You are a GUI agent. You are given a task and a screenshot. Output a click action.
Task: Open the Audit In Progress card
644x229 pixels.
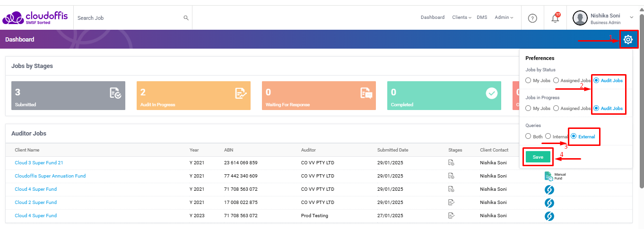click(193, 96)
